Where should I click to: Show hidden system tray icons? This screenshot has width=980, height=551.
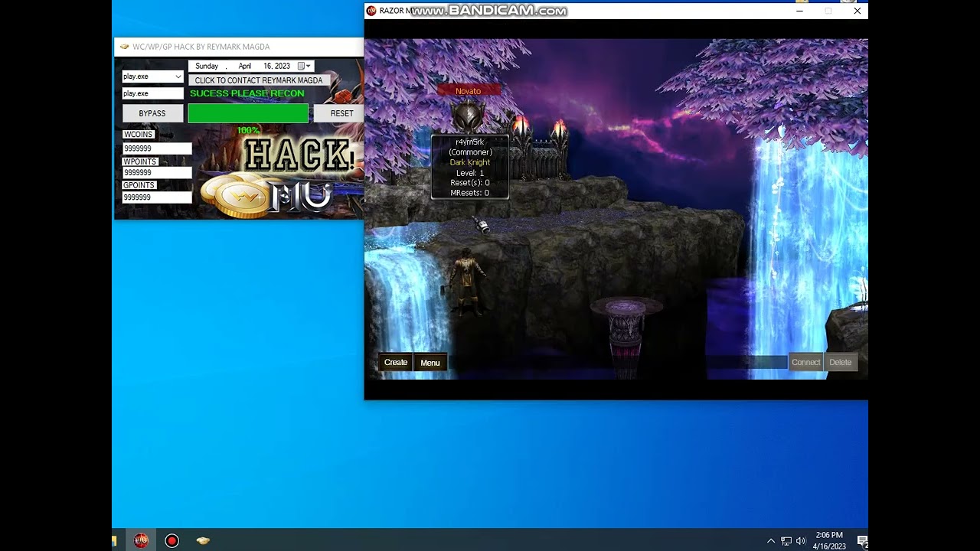click(x=771, y=541)
